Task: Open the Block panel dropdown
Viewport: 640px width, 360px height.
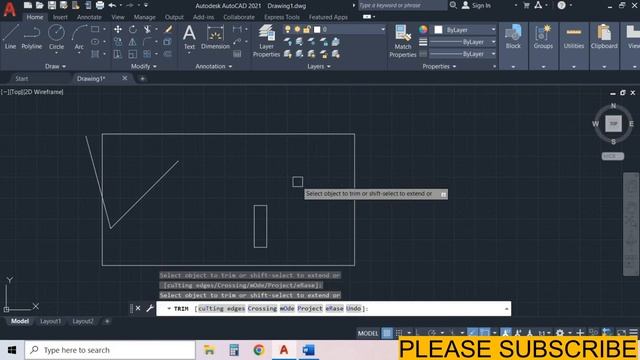Action: tap(513, 67)
